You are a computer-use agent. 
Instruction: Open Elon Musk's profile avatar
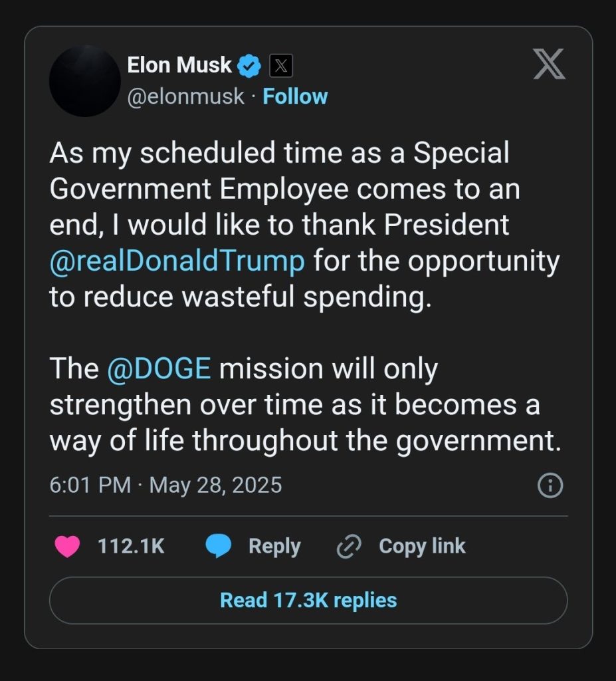tap(84, 81)
